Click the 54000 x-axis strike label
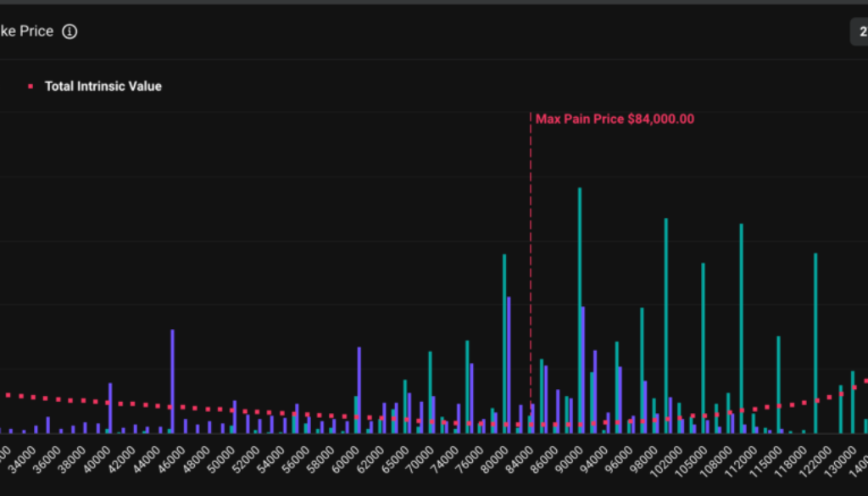 point(271,460)
